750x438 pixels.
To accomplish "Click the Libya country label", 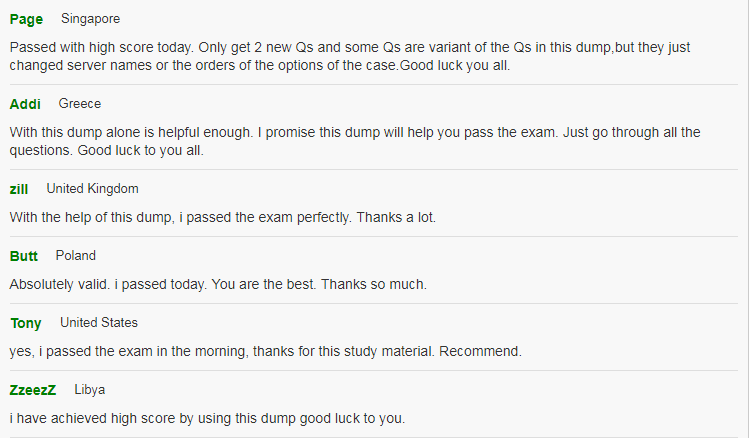I will pos(89,390).
